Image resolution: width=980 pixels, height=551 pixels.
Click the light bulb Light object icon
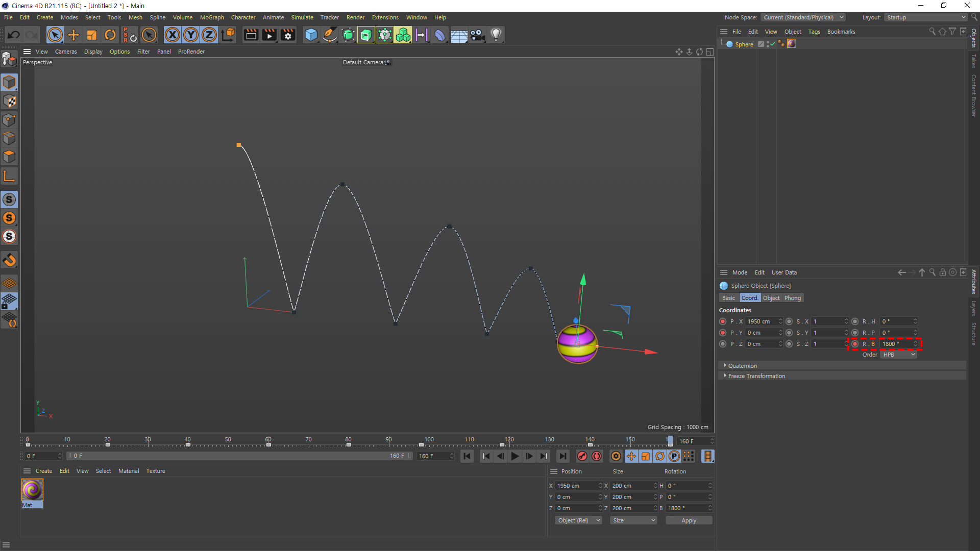tap(496, 35)
